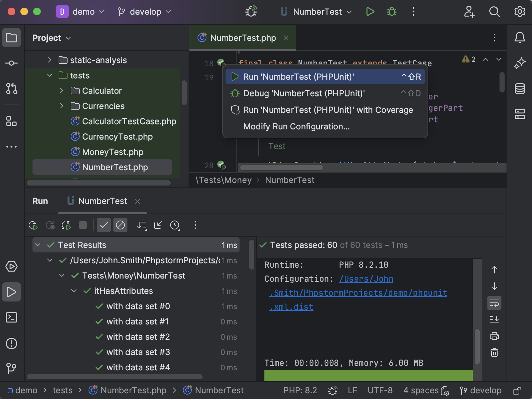The height and width of the screenshot is (399, 532).
Task: Open the Problems tool window
Action: (x=11, y=344)
